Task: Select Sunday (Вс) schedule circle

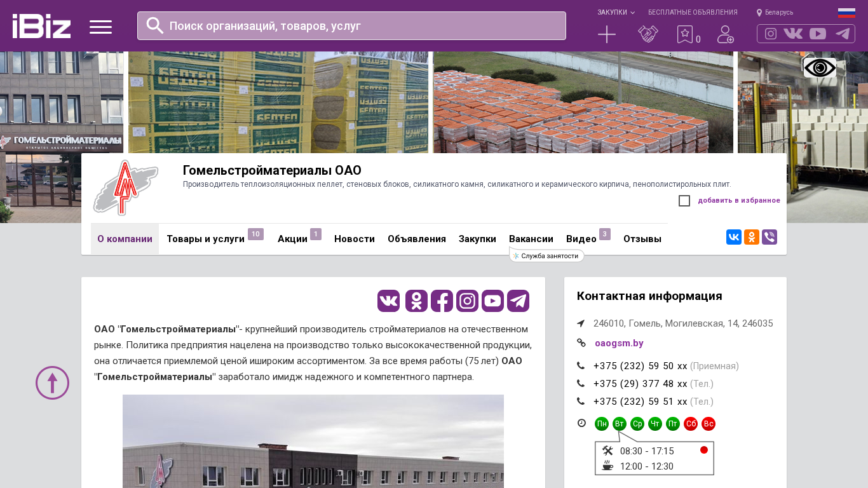Action: tap(709, 424)
